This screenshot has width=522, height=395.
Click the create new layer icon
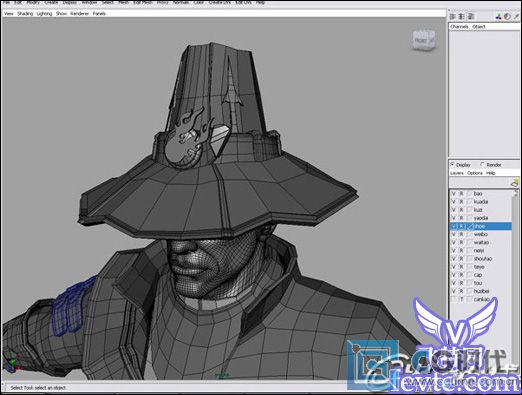(515, 182)
